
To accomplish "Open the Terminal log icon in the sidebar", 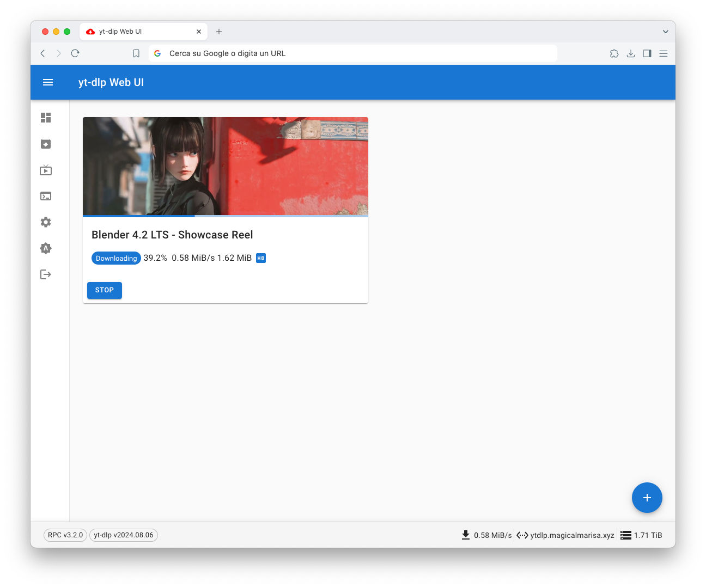I will (46, 196).
